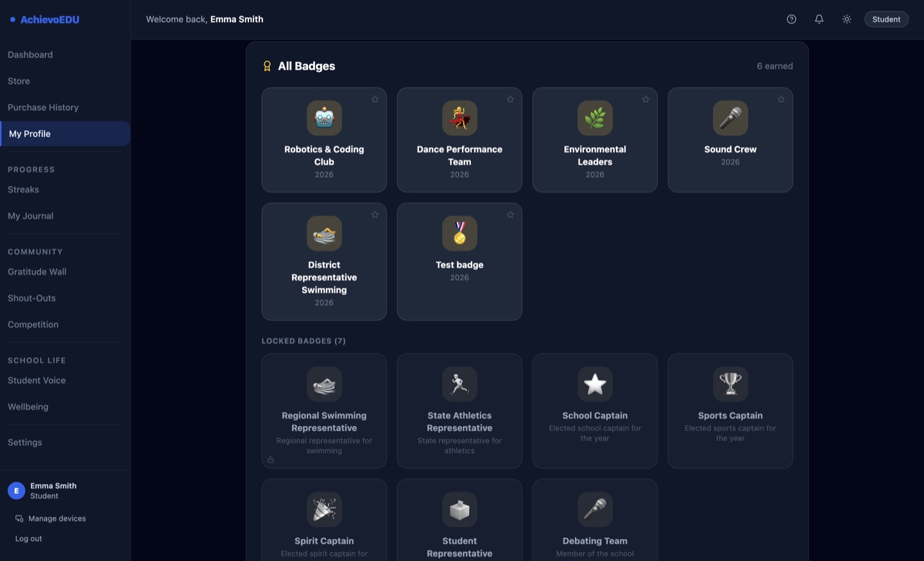This screenshot has height=561, width=924.
Task: Click the help question mark icon
Action: point(791,19)
